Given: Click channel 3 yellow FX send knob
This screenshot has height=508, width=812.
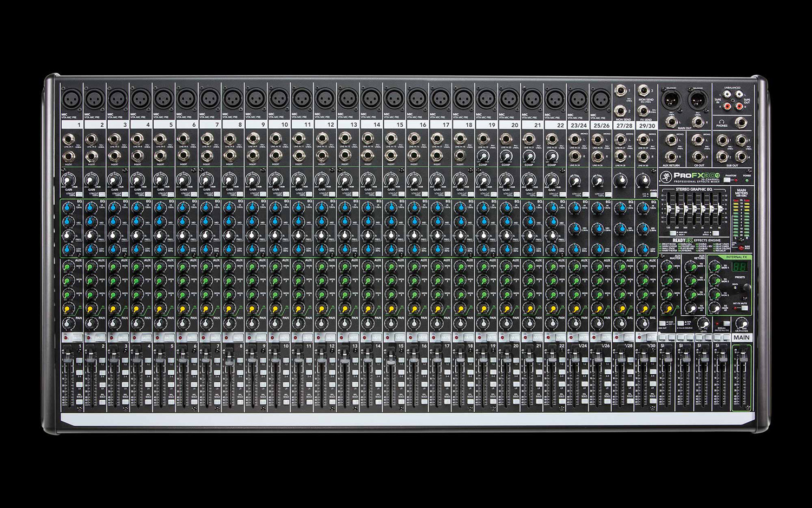Looking at the screenshot, I should coord(114,309).
